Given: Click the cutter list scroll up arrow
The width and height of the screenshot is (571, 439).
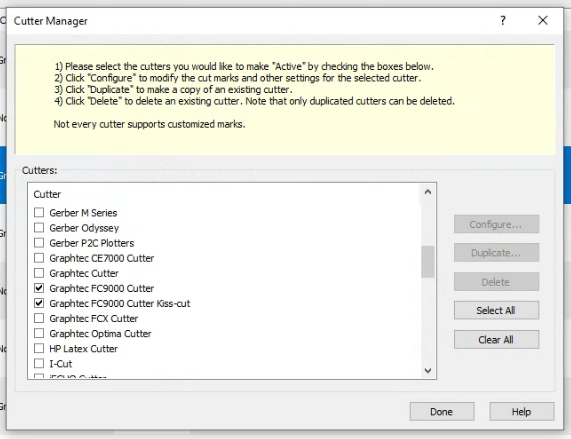Looking at the screenshot, I should 428,192.
